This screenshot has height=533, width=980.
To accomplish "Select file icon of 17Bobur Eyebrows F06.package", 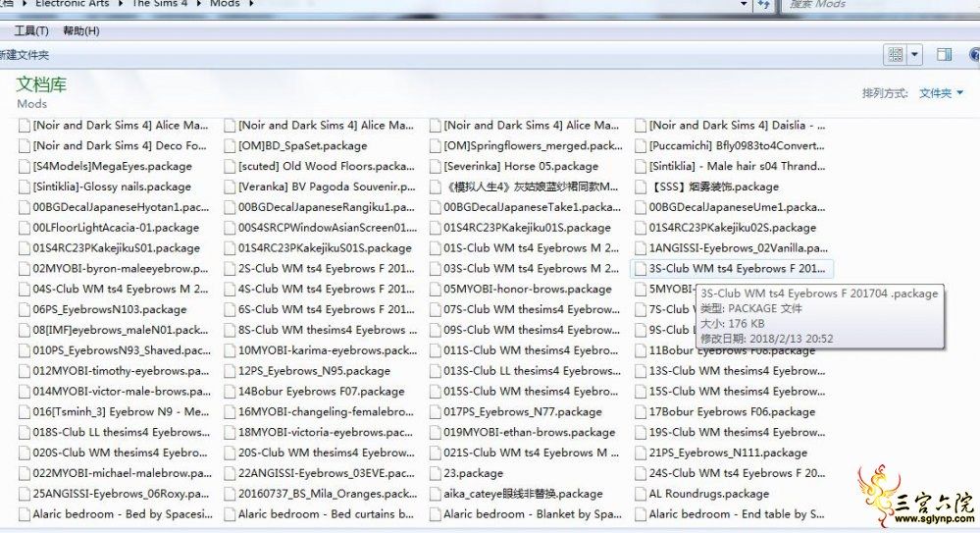I will click(x=641, y=412).
